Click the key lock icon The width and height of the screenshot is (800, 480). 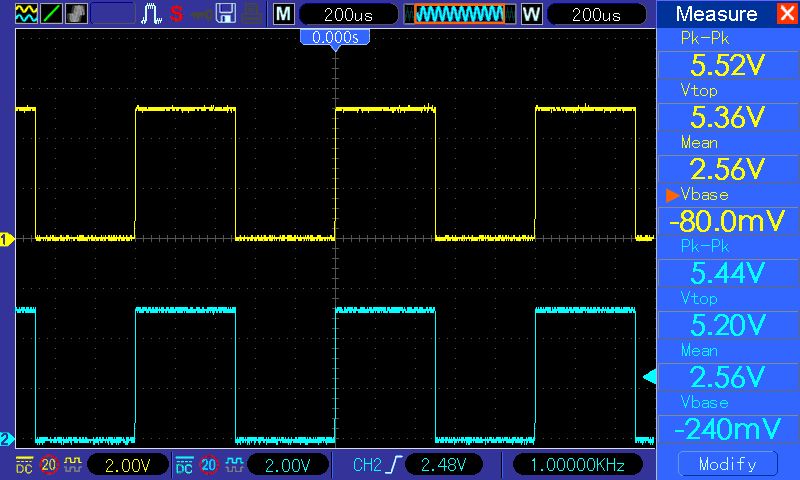[201, 14]
